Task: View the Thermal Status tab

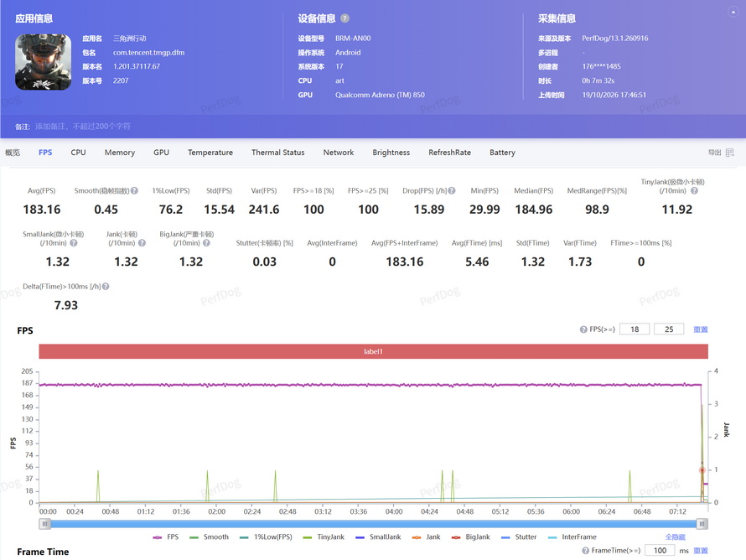Action: click(x=277, y=153)
